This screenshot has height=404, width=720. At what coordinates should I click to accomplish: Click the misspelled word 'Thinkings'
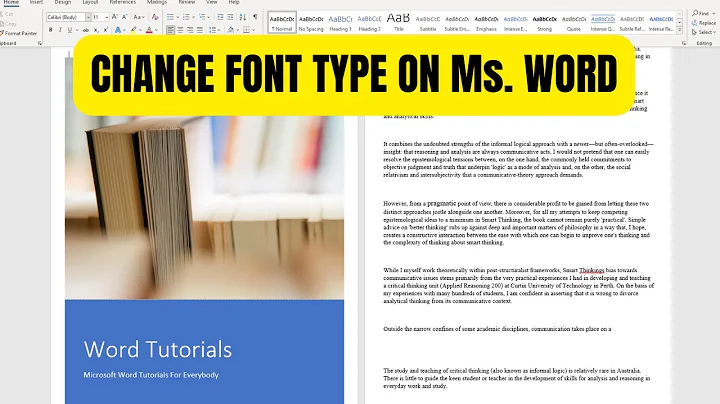tap(591, 270)
